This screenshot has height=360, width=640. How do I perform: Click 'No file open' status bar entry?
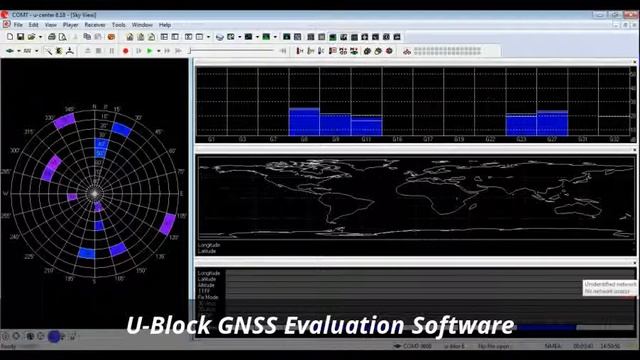[493, 346]
